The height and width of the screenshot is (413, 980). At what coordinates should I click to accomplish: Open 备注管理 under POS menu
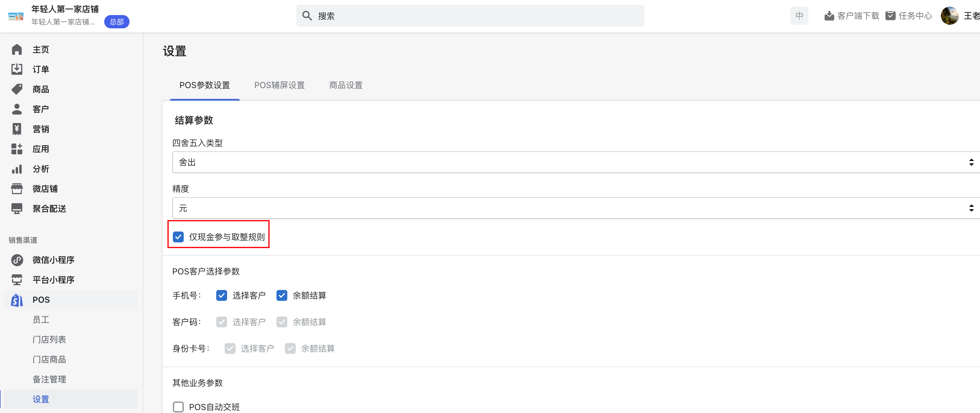[49, 380]
